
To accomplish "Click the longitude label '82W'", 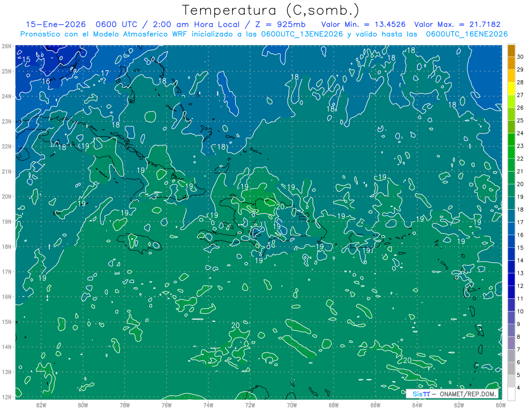I will pos(41,405).
